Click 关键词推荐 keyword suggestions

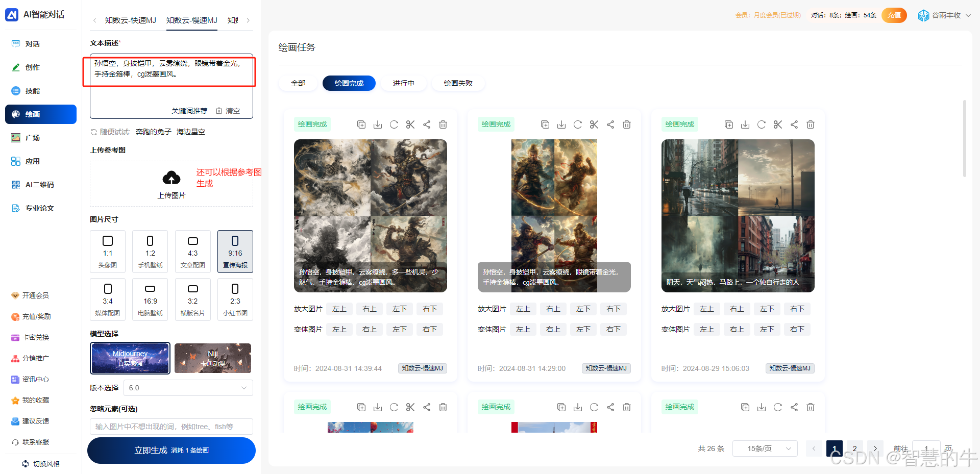(x=189, y=111)
